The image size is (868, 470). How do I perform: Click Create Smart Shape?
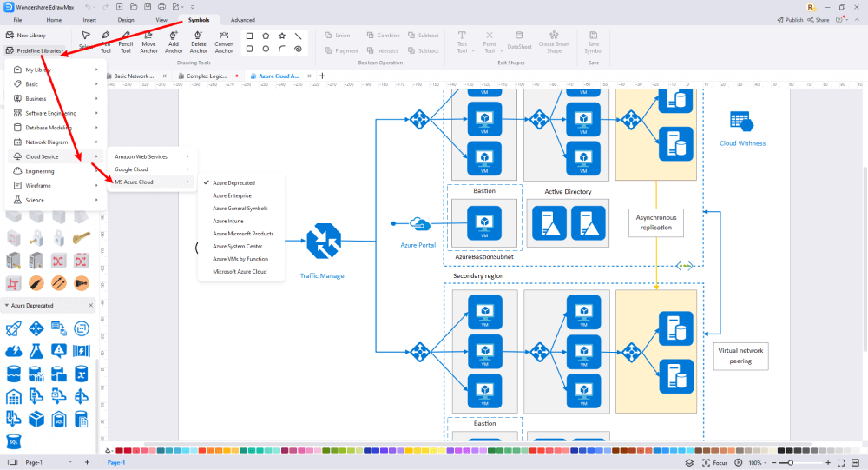[x=554, y=42]
